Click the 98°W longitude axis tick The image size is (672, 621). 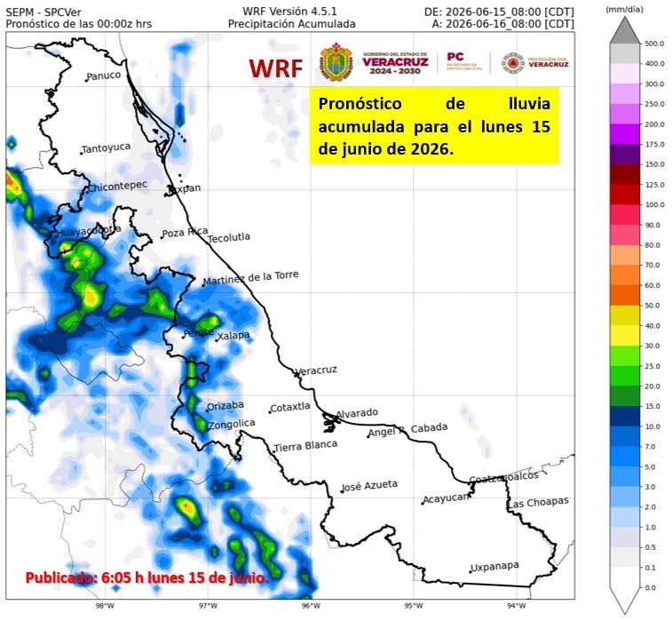(x=105, y=606)
